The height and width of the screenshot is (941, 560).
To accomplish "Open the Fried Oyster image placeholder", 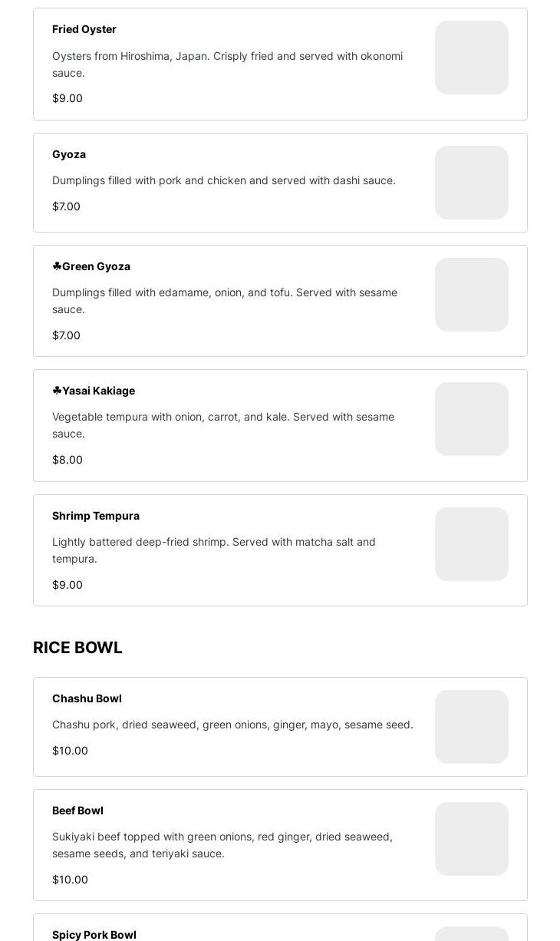I will (471, 58).
